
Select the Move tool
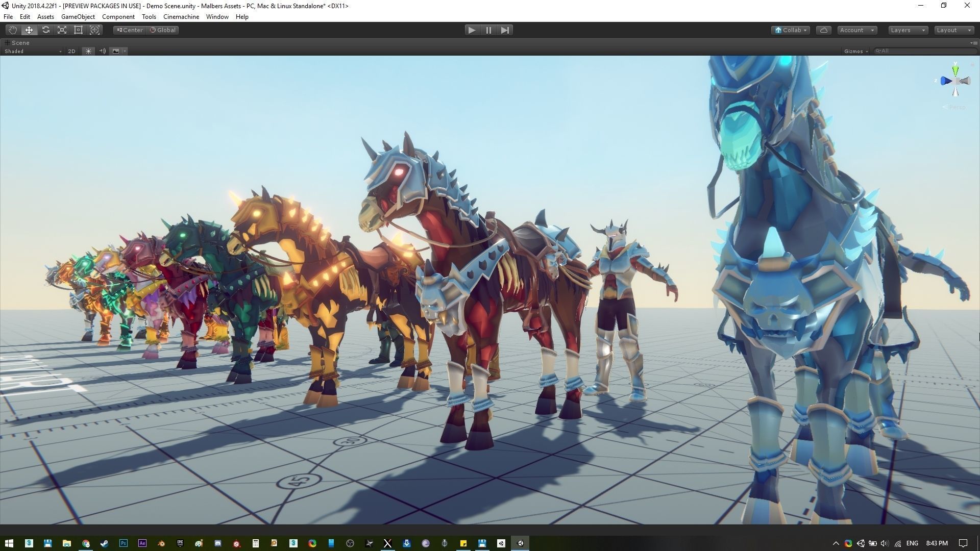pos(29,30)
